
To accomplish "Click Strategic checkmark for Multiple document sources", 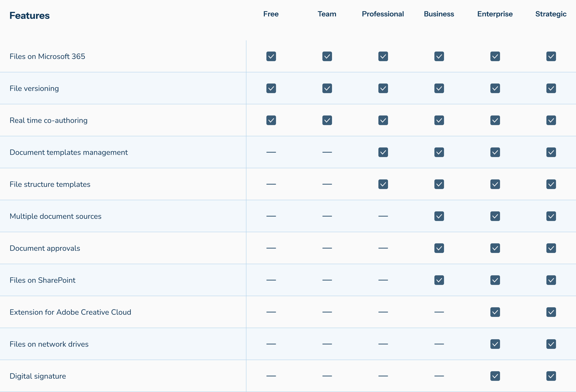I will pyautogui.click(x=551, y=216).
